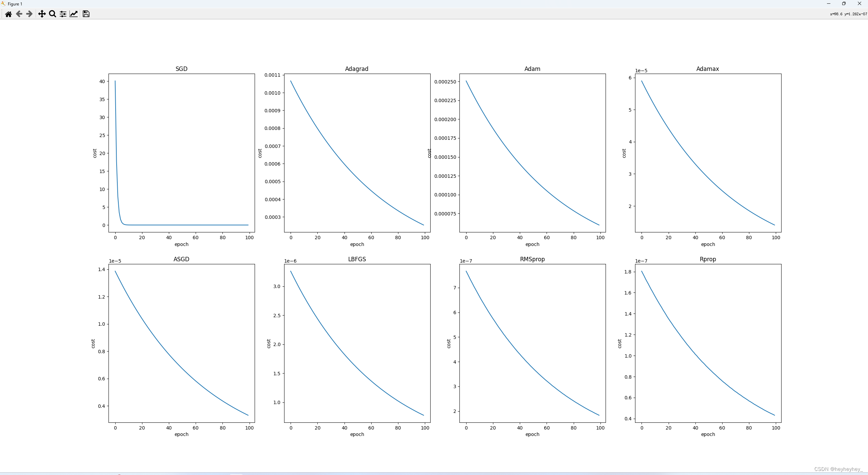Click the epoch axis label under Adam plot

click(x=532, y=244)
